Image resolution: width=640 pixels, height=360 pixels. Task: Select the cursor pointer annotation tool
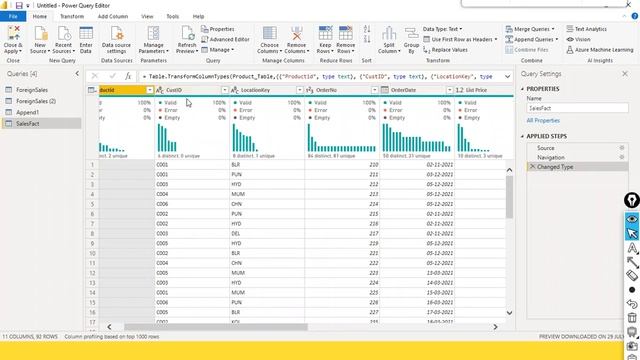[x=632, y=233]
